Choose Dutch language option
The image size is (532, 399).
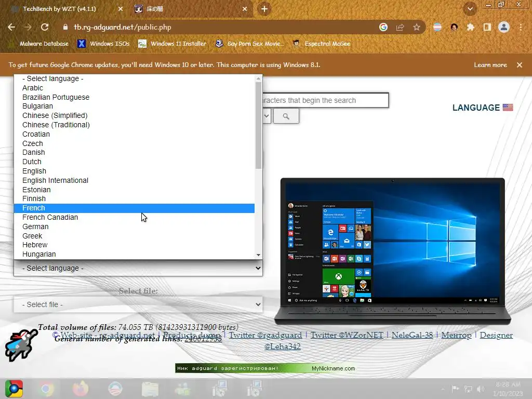pyautogui.click(x=134, y=162)
